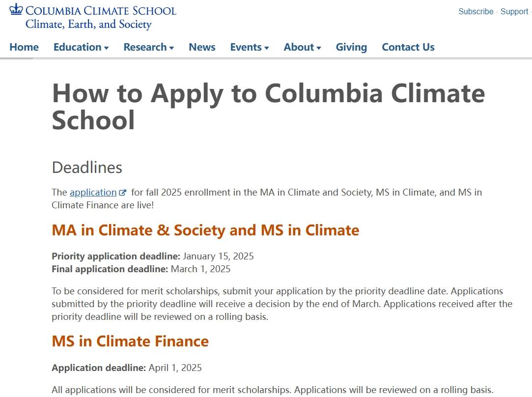The width and height of the screenshot is (532, 397).
Task: Click the external-link icon beside application
Action: (x=122, y=193)
